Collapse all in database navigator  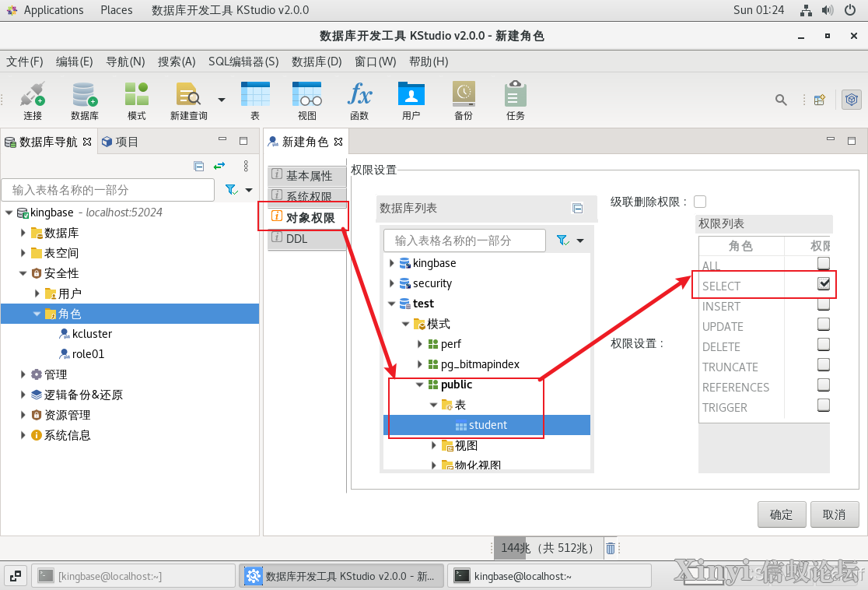tap(199, 167)
